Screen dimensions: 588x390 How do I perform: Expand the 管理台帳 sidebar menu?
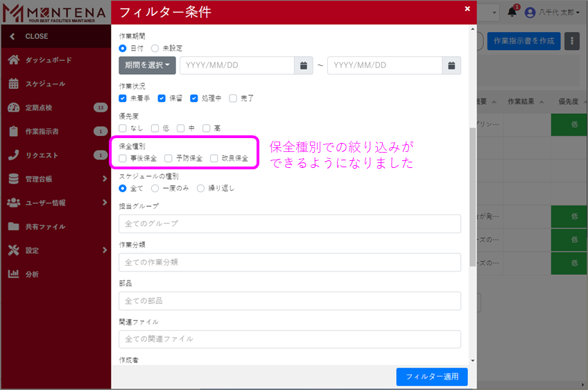(x=55, y=179)
